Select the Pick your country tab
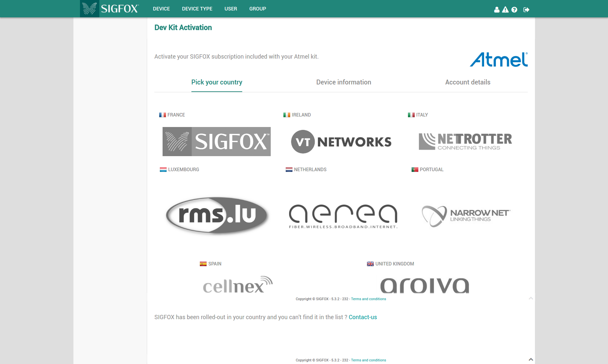Viewport: 608px width, 364px height. (x=217, y=82)
